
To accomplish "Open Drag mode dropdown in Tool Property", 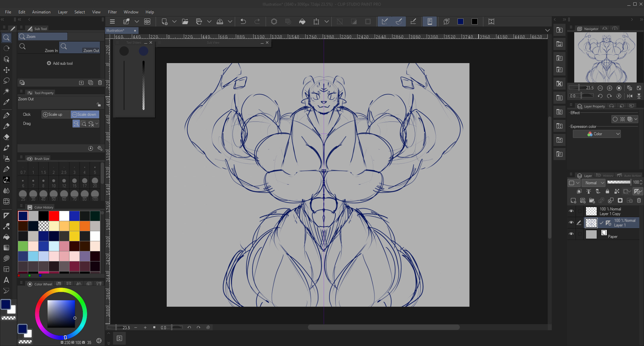I will tap(97, 123).
